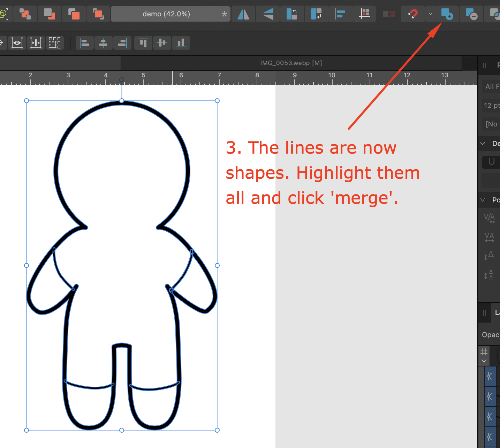The height and width of the screenshot is (448, 500).
Task: Switch to the Layers panel tab
Action: coord(497,312)
